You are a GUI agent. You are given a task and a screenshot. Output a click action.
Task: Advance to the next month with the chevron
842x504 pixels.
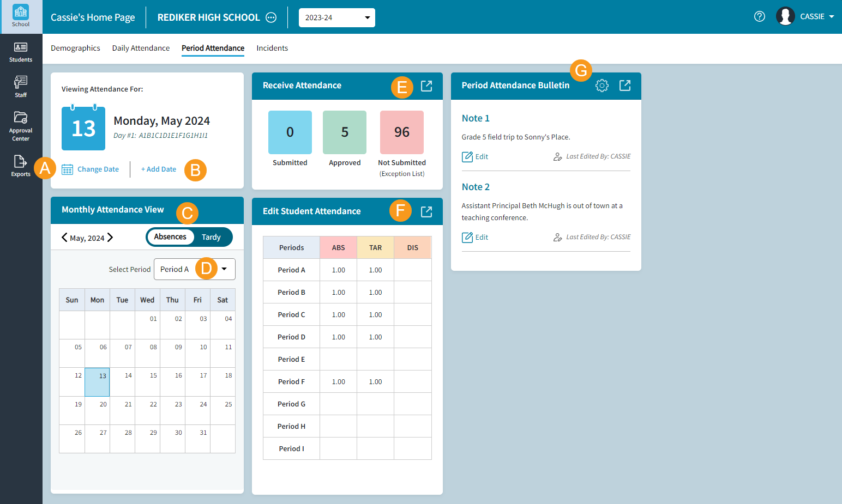tap(110, 238)
